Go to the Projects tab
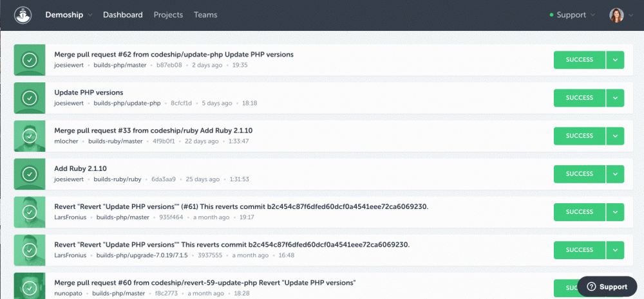 168,15
